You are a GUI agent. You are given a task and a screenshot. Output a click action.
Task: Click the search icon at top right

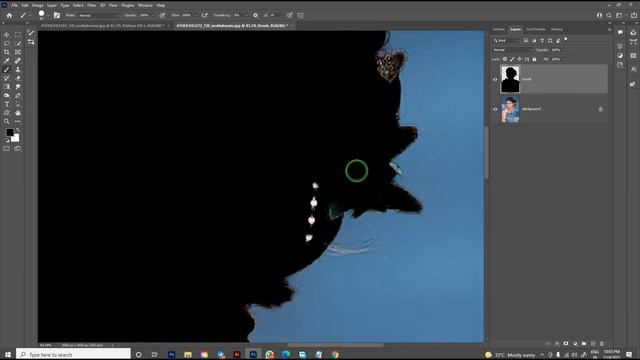click(x=609, y=16)
